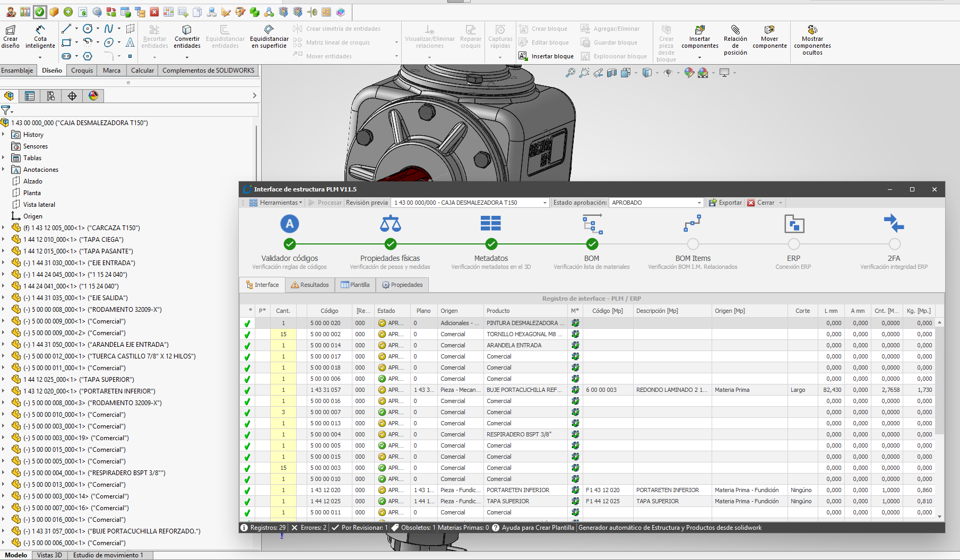Click the edit appearance color-ball icon
This screenshot has width=960, height=560.
point(689,73)
